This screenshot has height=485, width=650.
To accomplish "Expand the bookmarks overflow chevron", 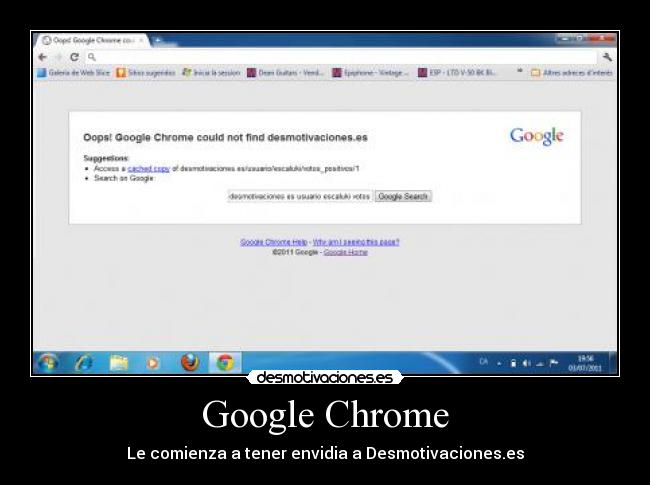I will (519, 72).
